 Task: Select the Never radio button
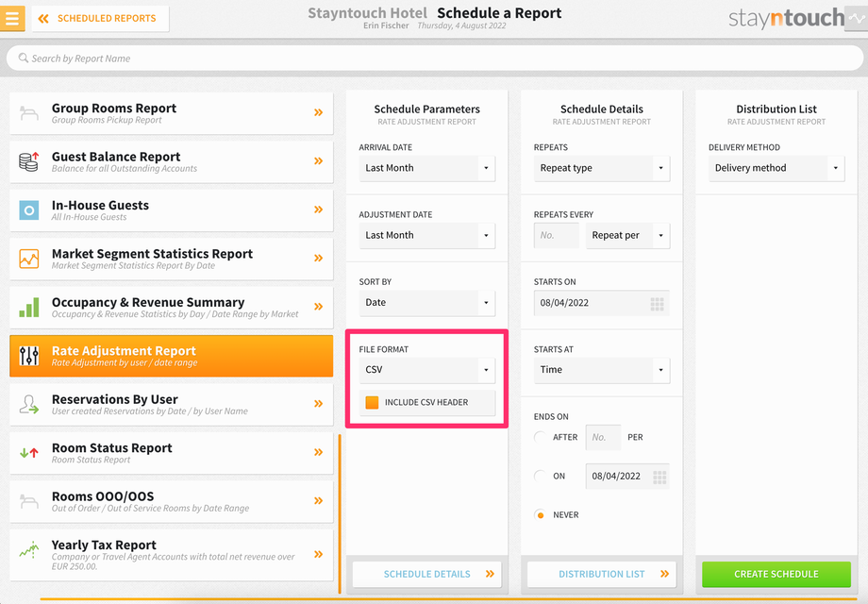point(541,515)
